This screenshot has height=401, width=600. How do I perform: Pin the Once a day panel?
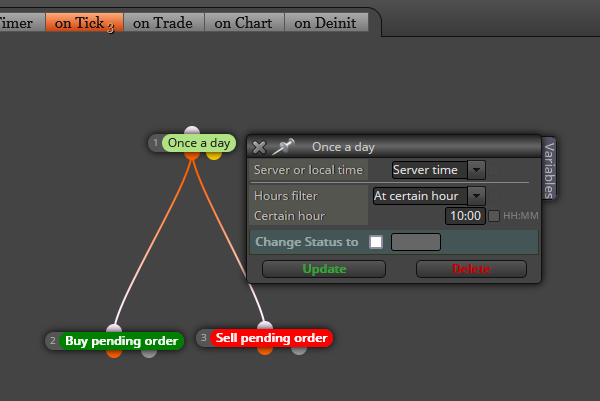point(284,147)
